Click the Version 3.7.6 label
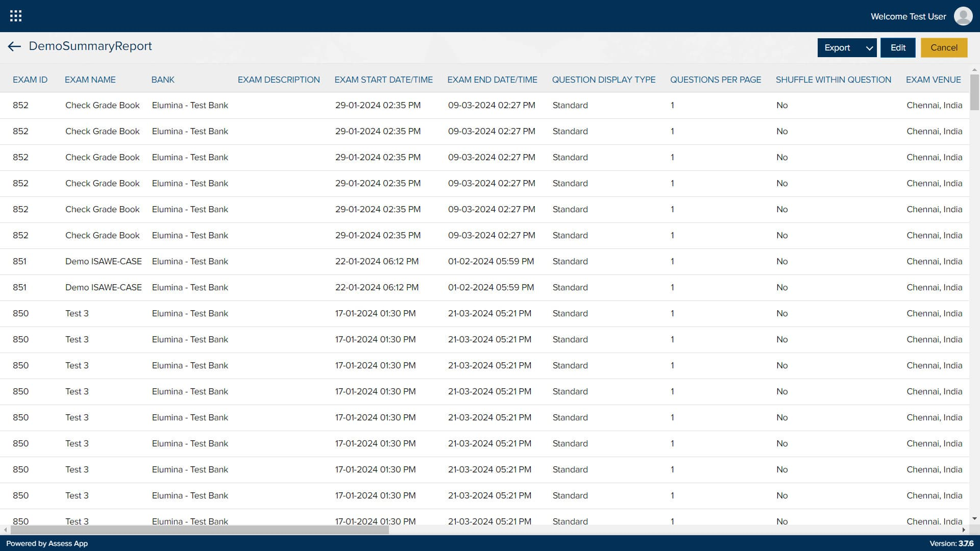 click(x=951, y=543)
